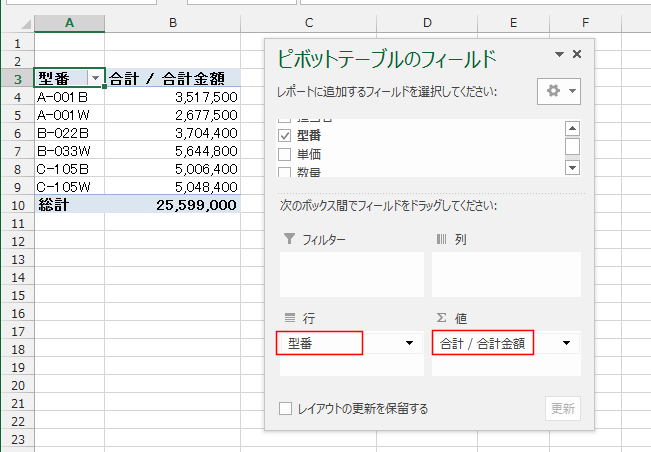This screenshot has height=452, width=651.
Task: Click cell containing B-033W
Action: pyautogui.click(x=69, y=151)
